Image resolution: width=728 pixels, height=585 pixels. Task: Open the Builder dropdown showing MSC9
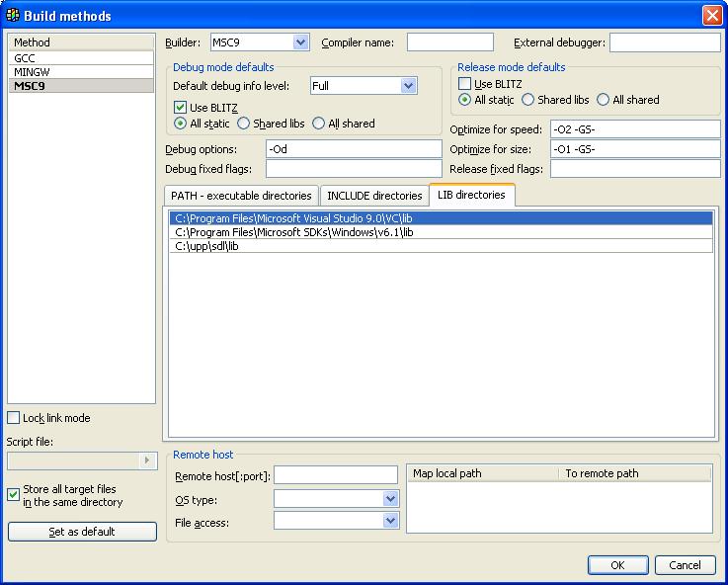(x=300, y=42)
